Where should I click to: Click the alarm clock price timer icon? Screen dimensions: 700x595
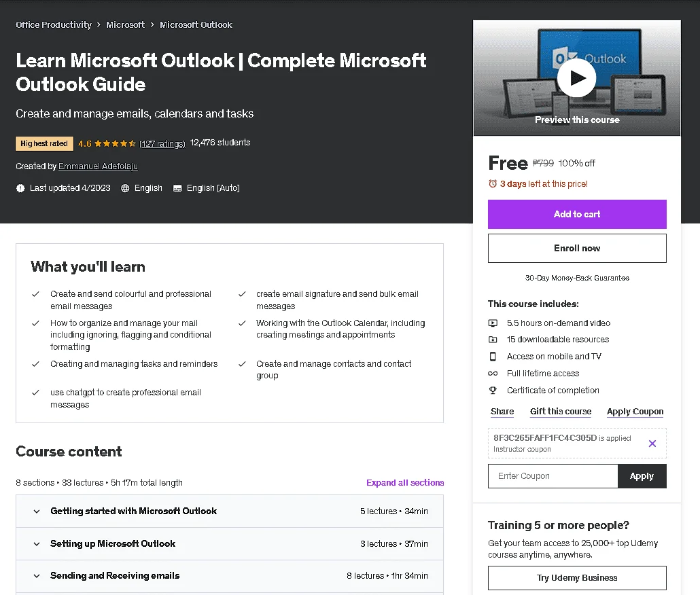(493, 184)
